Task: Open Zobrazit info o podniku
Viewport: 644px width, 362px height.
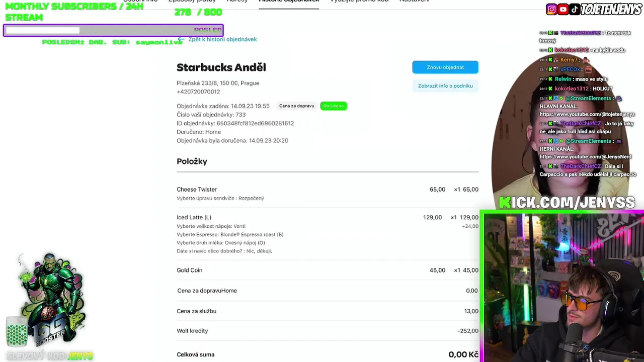Action: point(445,85)
